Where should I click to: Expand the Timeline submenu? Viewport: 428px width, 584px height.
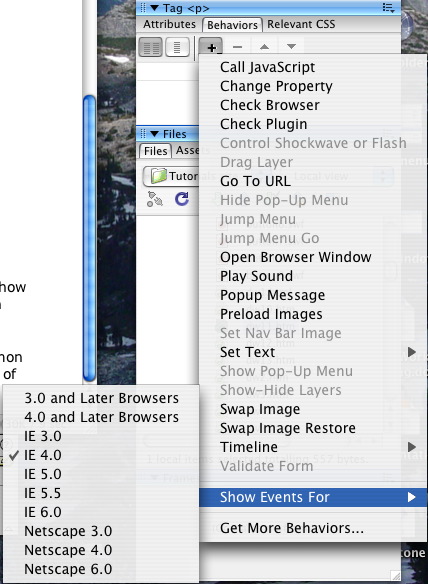[313, 447]
